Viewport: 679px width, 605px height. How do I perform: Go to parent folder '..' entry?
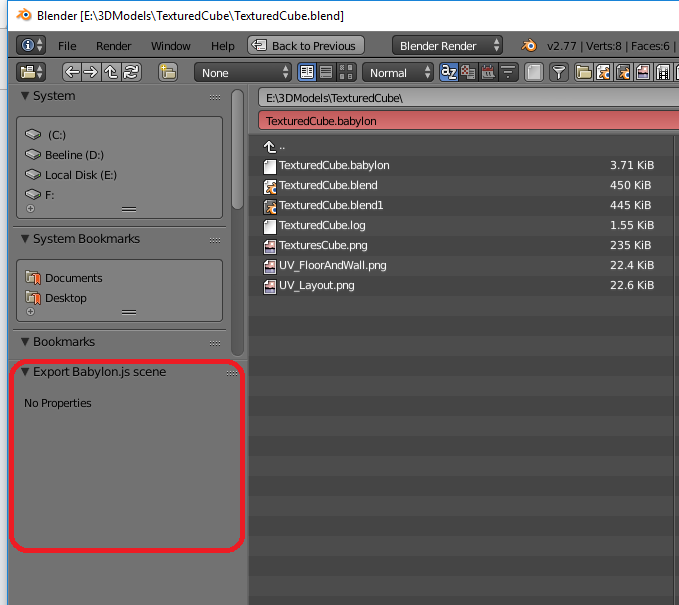[461, 147]
